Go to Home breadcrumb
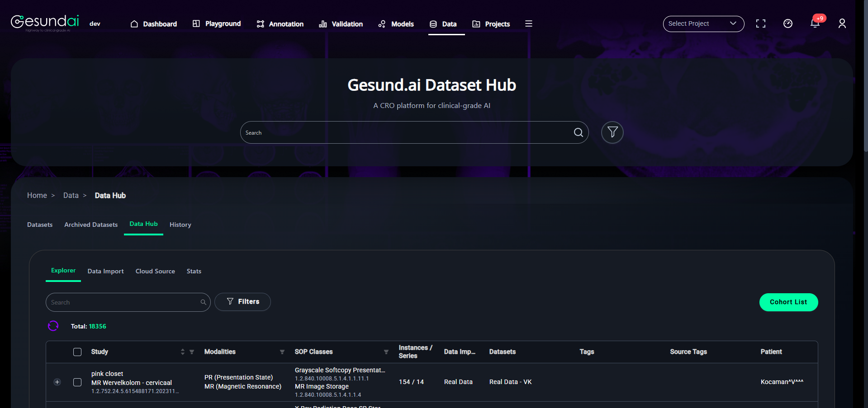The image size is (868, 408). click(x=37, y=195)
